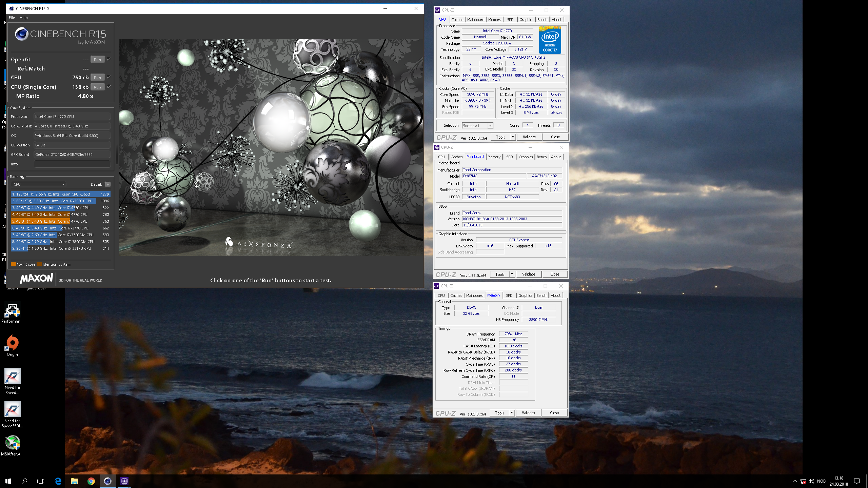Image resolution: width=868 pixels, height=488 pixels.
Task: Toggle CPU Single Core test checkbox
Action: (x=109, y=87)
